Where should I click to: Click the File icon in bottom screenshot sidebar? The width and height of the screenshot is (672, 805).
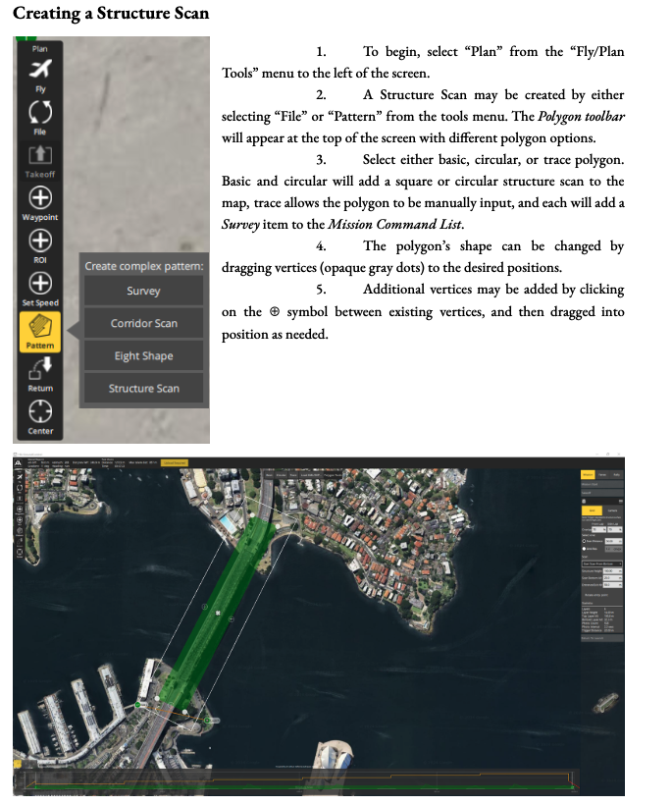click(x=20, y=488)
